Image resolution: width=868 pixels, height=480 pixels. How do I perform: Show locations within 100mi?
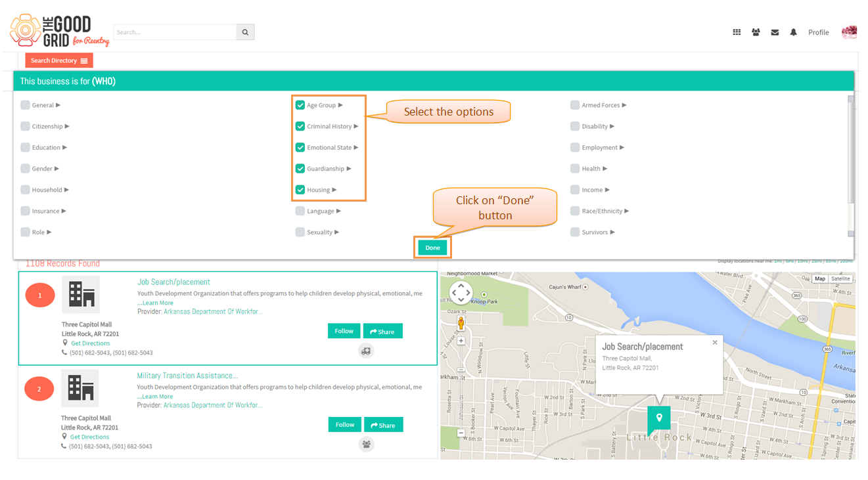(846, 261)
